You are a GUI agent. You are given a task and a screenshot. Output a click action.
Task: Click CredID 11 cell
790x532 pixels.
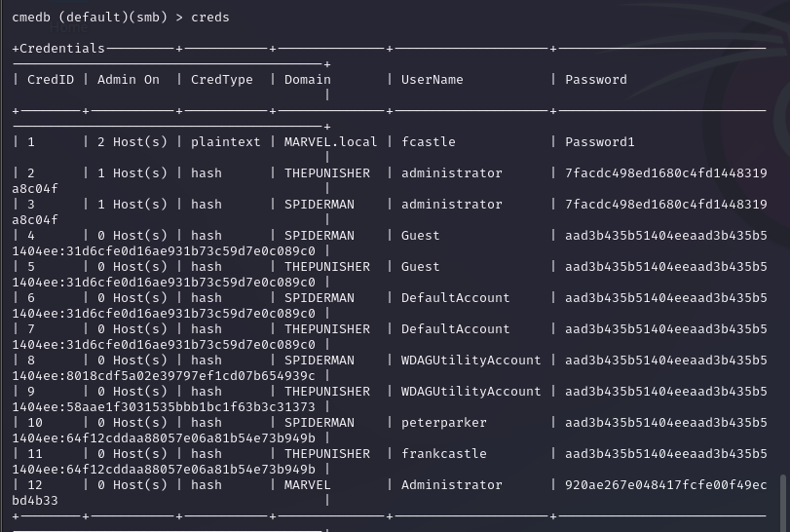pos(35,454)
